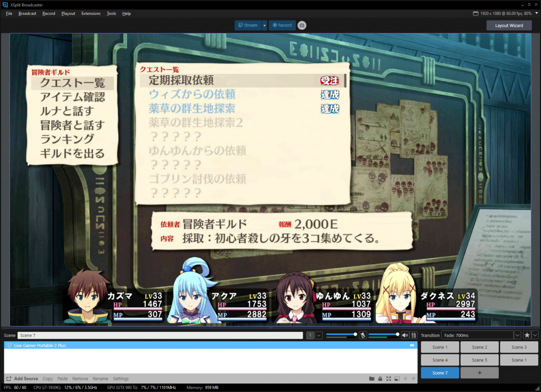Screen dimensions: 541x392
Task: Open source Settings
Action: pos(121,379)
